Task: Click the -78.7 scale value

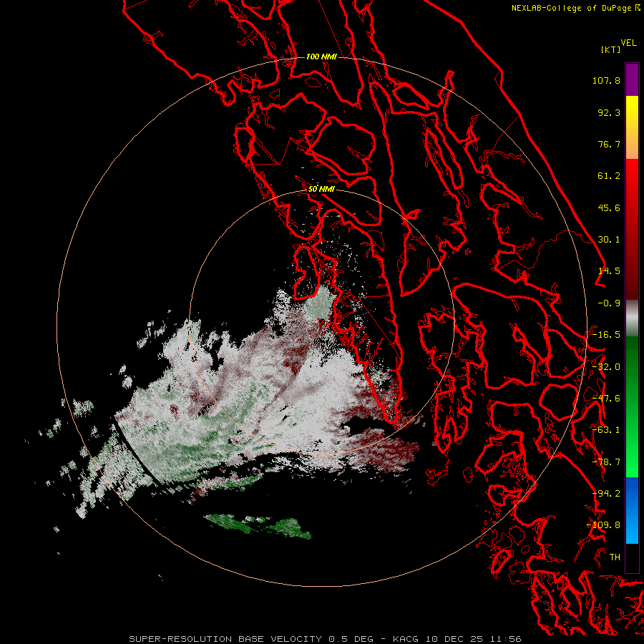Action: click(606, 462)
